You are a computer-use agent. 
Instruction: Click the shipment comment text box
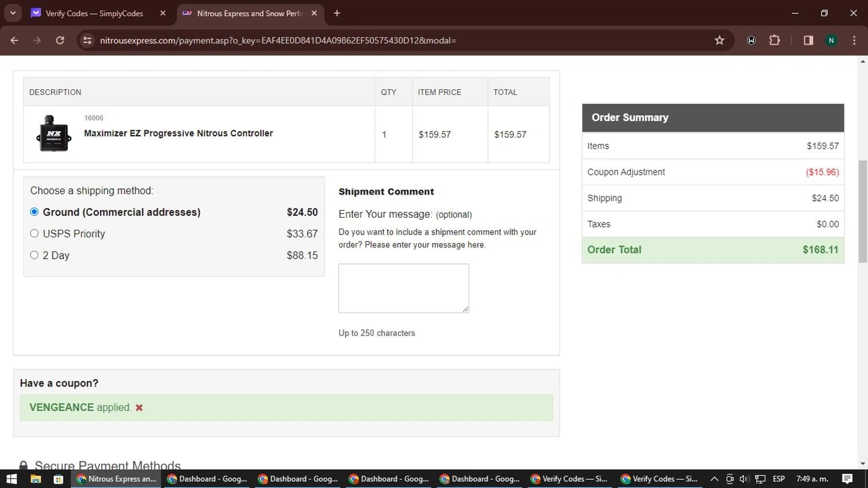[x=403, y=288]
